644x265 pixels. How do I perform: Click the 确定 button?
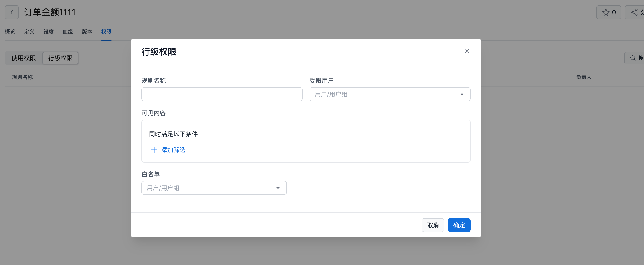tap(459, 225)
